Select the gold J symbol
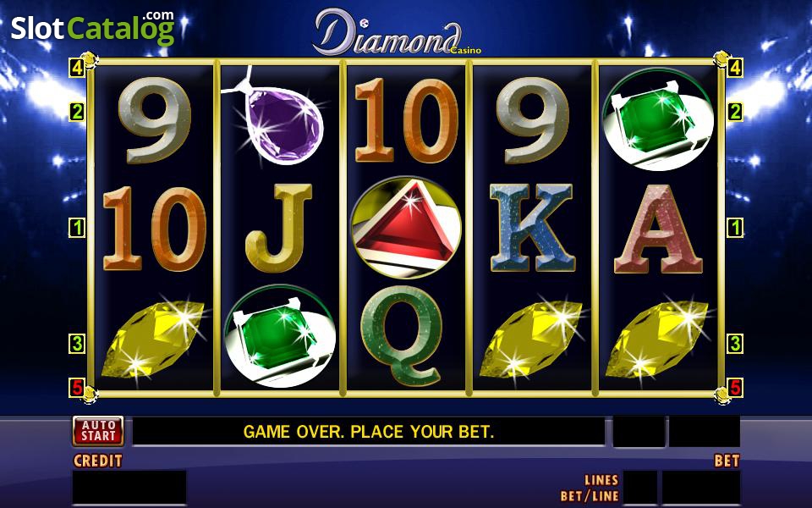Screen dimensions: 812x508 coord(278,228)
